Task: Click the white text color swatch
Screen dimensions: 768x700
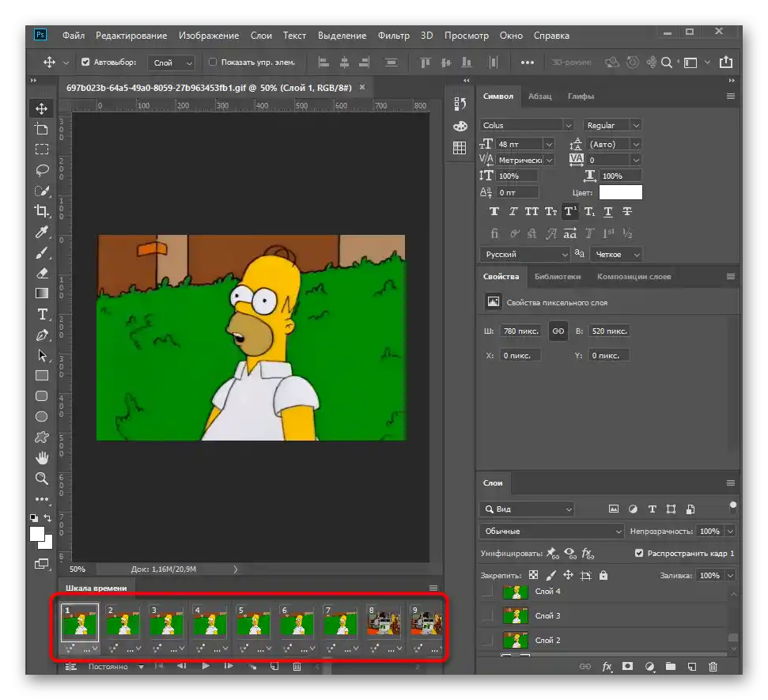Action: [x=620, y=192]
